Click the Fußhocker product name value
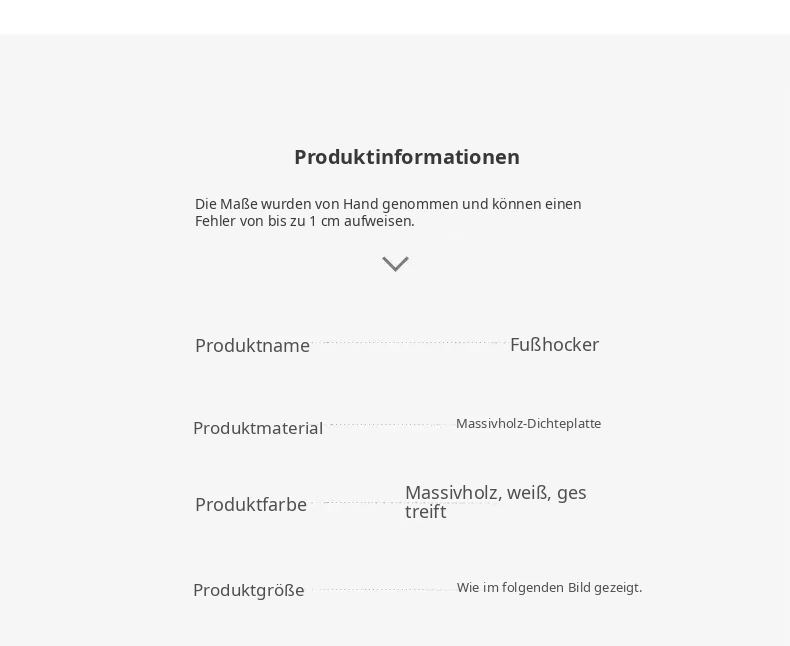Screen dimensions: 790x646 point(554,345)
